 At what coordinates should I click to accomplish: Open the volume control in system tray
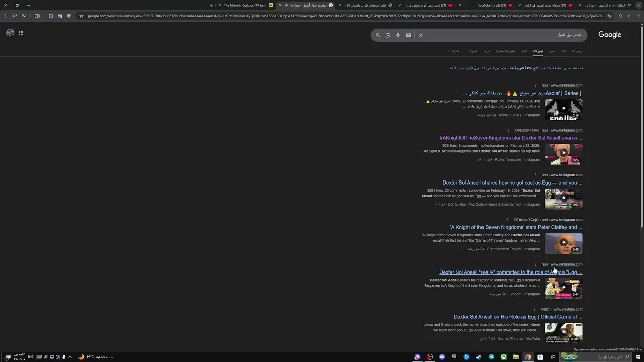coord(46,357)
